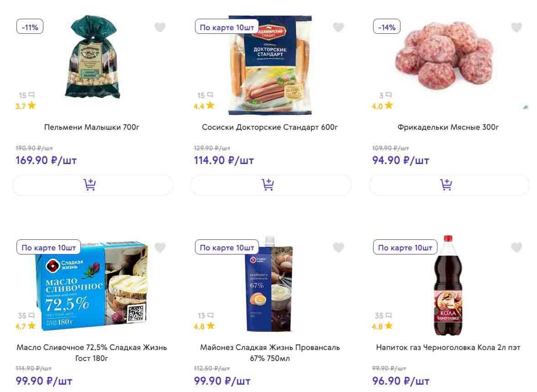This screenshot has height=392, width=537.
Task: Open Напиток газ Черноголовка Кола link
Action: pyautogui.click(x=448, y=347)
